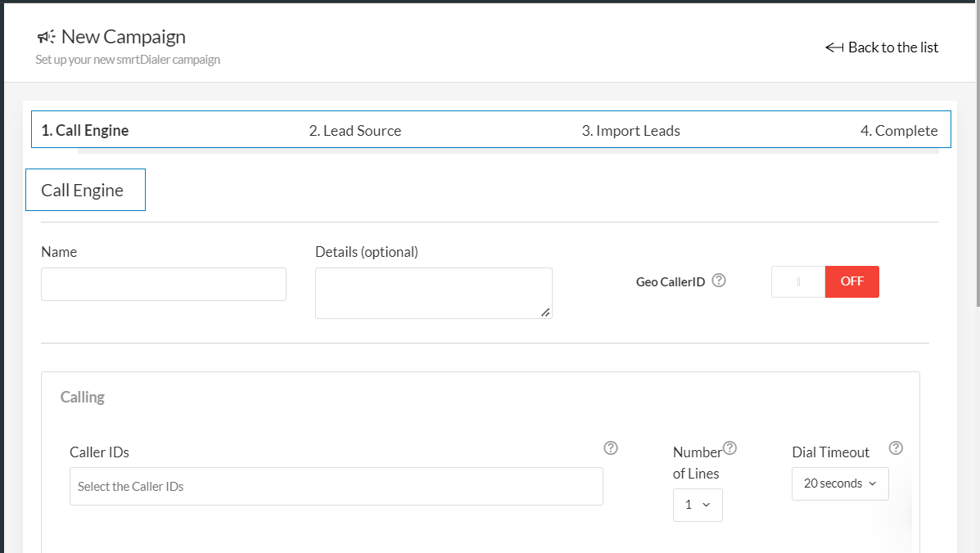Click the Back to the list link
Screen dimensions: 980x553
pyautogui.click(x=892, y=47)
